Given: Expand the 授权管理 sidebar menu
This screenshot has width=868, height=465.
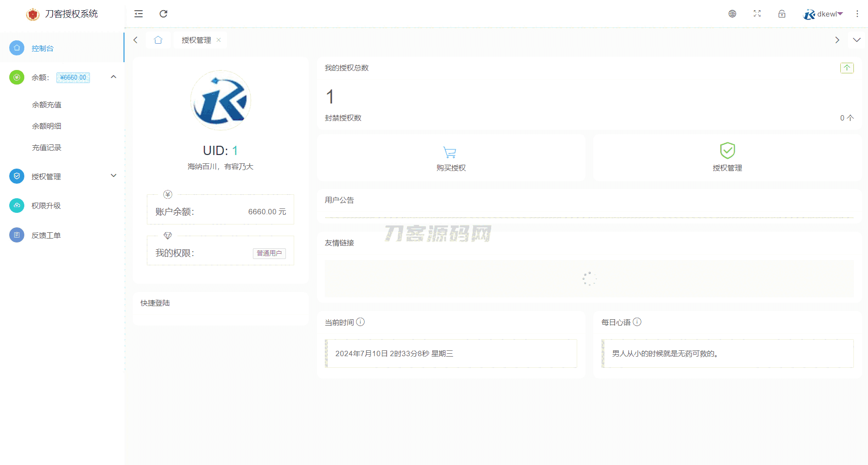Looking at the screenshot, I should pos(113,176).
